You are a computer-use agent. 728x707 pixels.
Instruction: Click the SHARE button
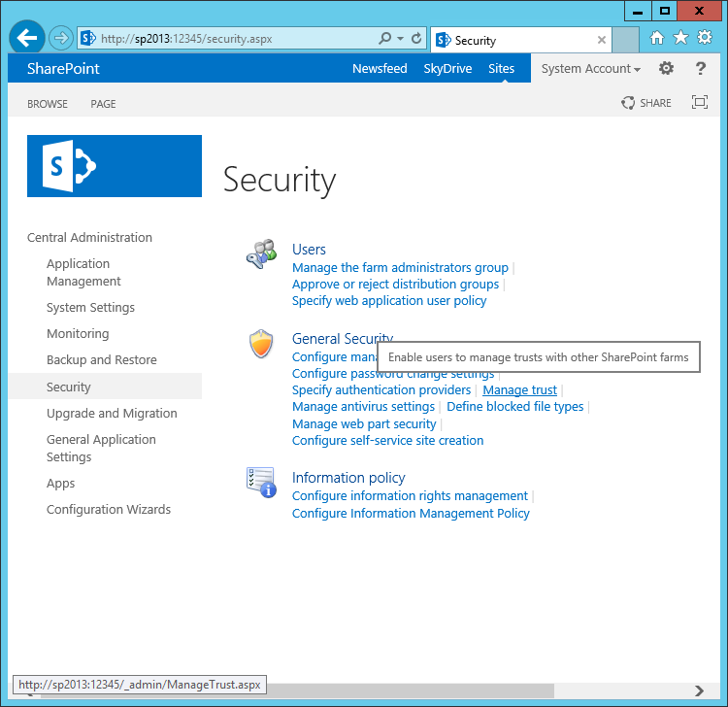[646, 103]
